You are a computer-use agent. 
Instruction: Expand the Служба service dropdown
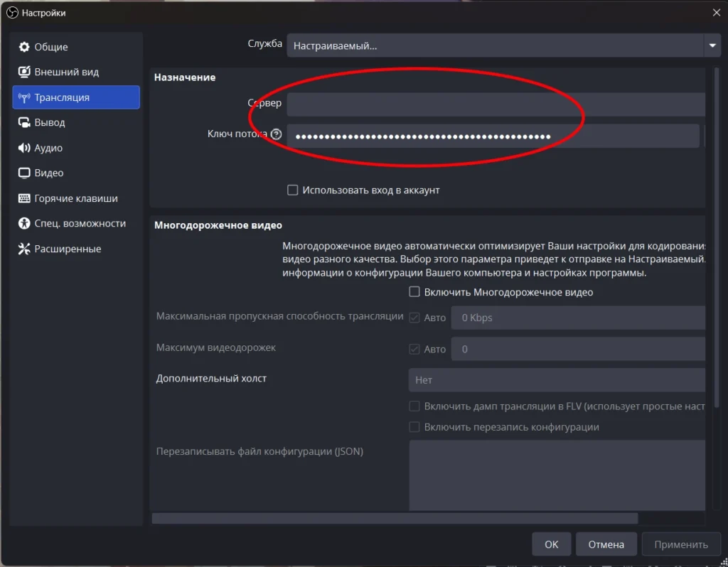click(x=712, y=46)
